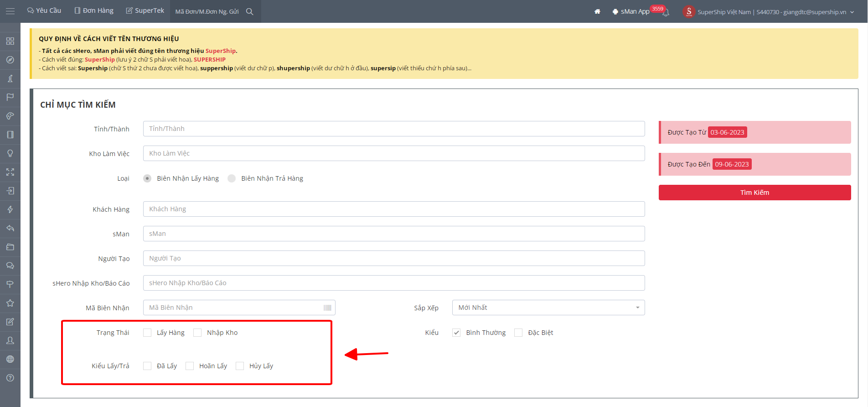Select Biên Nhận Lấy Hàng radio option
Viewport: 868px width, 407px height.
147,178
